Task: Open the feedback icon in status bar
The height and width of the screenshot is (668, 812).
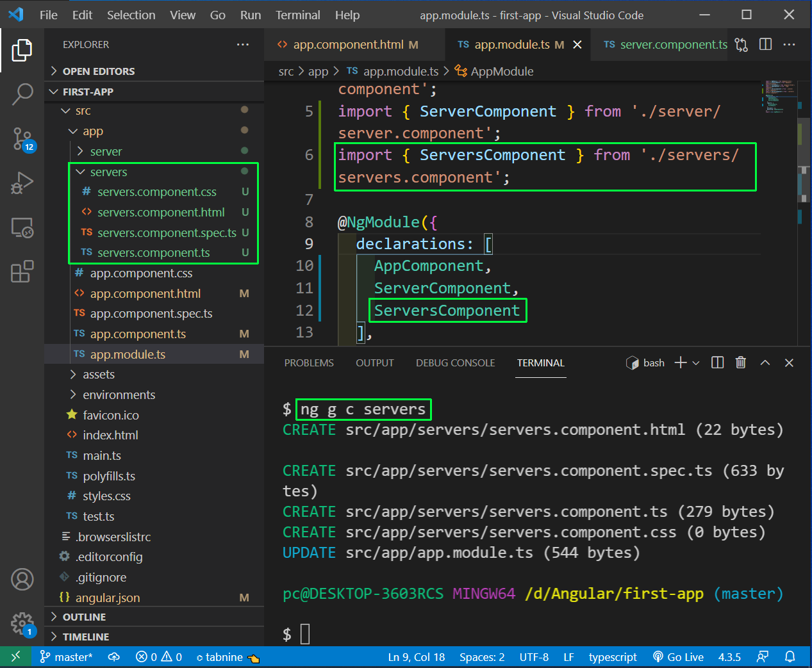Action: 763,656
